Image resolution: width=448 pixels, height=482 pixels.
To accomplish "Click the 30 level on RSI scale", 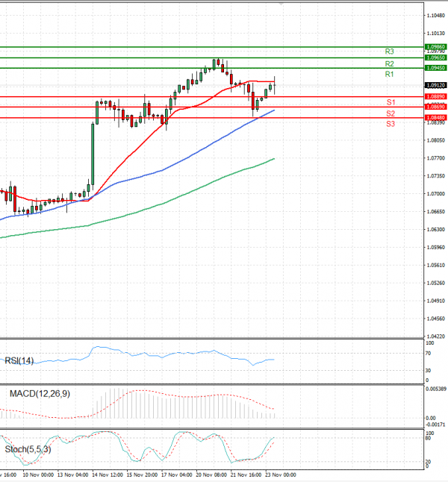I will [x=428, y=371].
